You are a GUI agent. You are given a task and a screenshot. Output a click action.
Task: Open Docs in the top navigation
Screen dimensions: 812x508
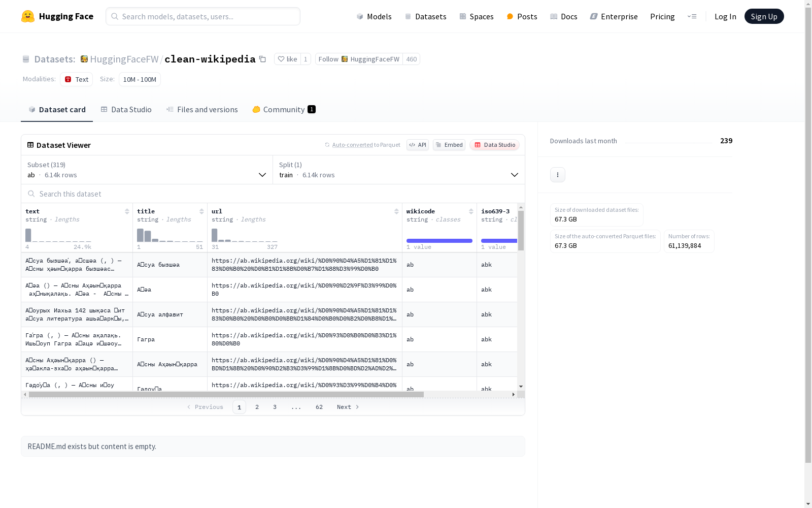[564, 16]
